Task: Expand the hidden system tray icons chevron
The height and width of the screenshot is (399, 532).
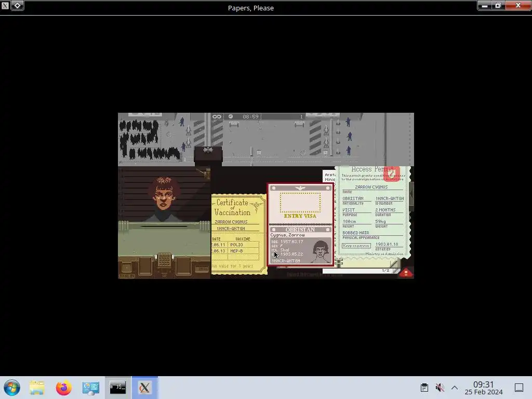Action: tap(455, 388)
